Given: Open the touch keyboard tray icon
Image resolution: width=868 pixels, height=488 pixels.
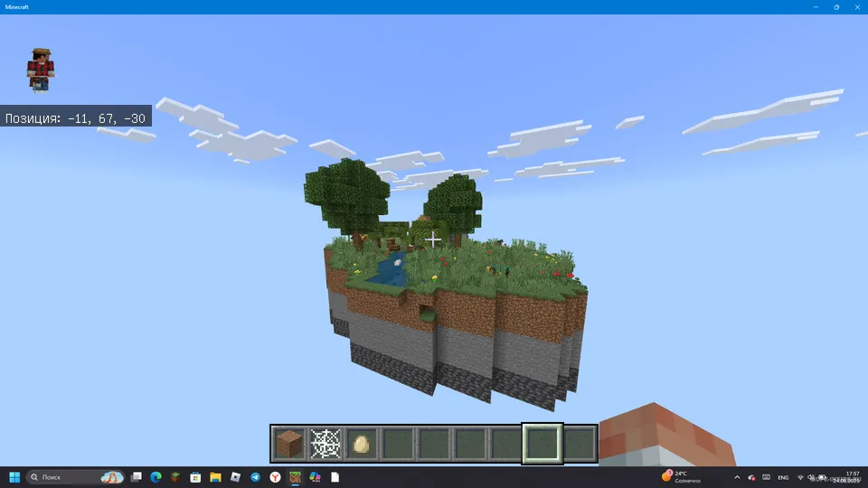Looking at the screenshot, I should [766, 477].
